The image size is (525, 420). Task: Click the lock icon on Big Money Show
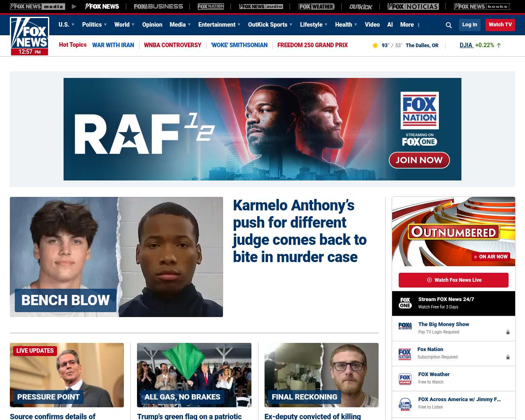(508, 332)
